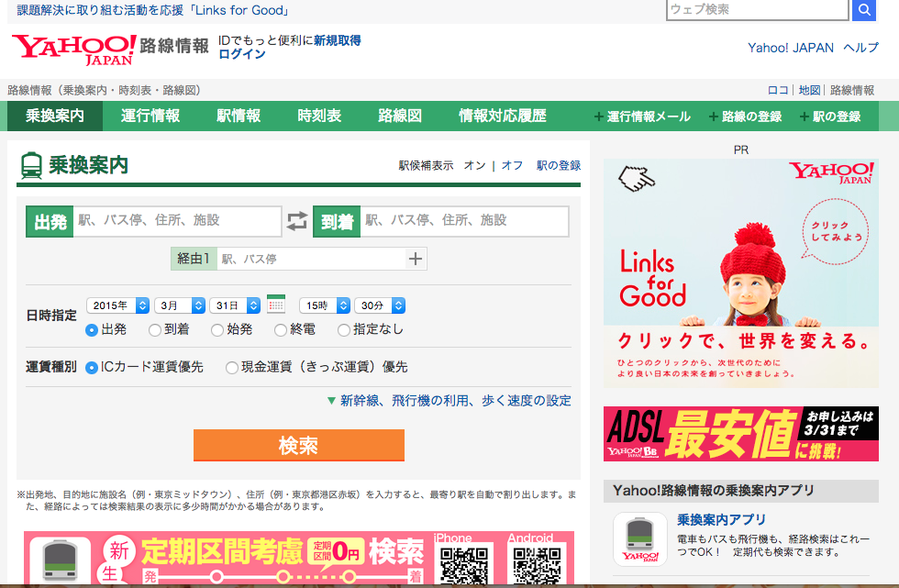
Task: Click the 新規取得 link
Action: pos(338,40)
